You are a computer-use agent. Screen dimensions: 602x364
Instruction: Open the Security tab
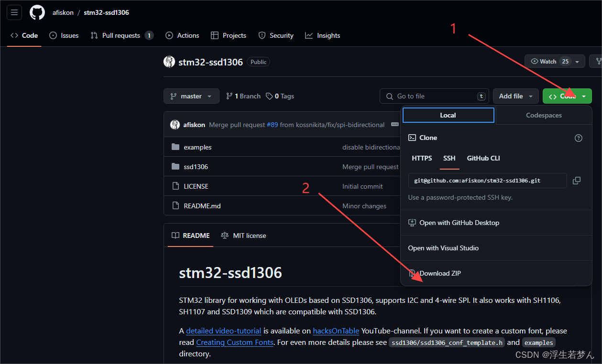[276, 35]
